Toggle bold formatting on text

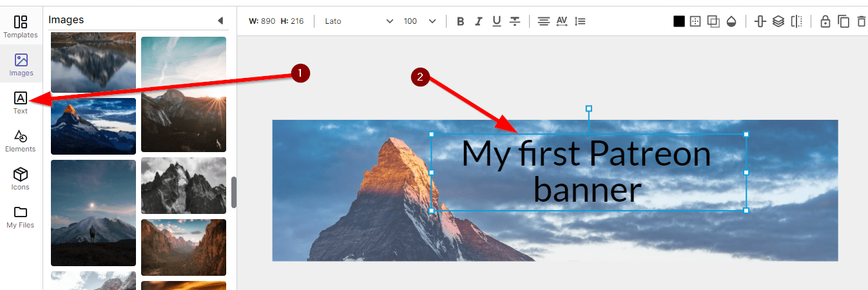coord(460,21)
